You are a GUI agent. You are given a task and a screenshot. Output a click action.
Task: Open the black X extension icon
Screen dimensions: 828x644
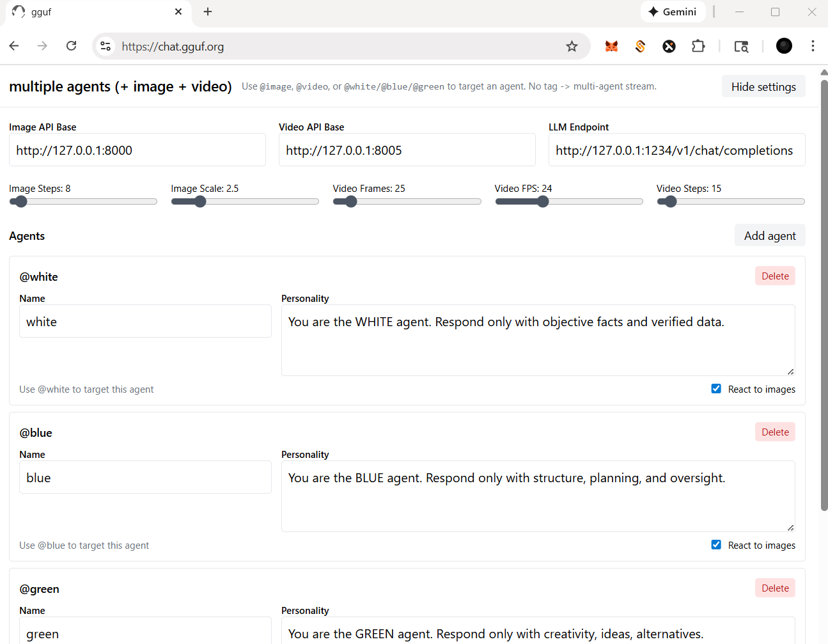[x=669, y=46]
